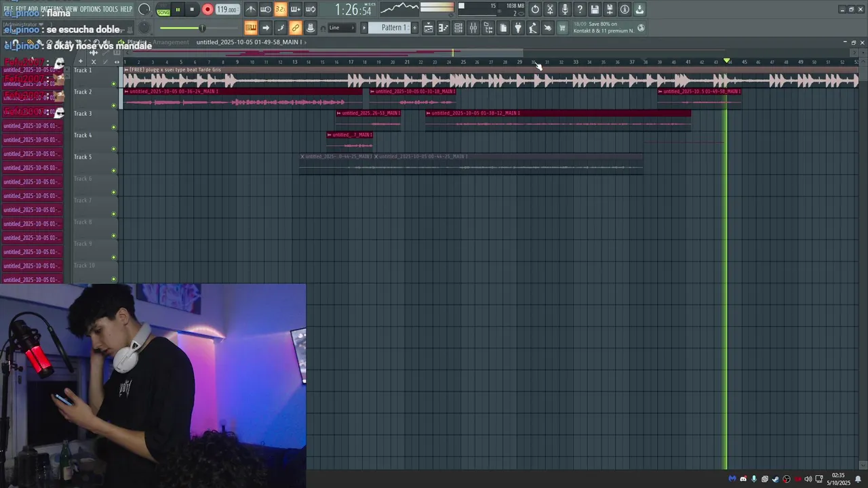Click the undo history circular arrow icon
Viewport: 868px width, 488px height.
(535, 9)
